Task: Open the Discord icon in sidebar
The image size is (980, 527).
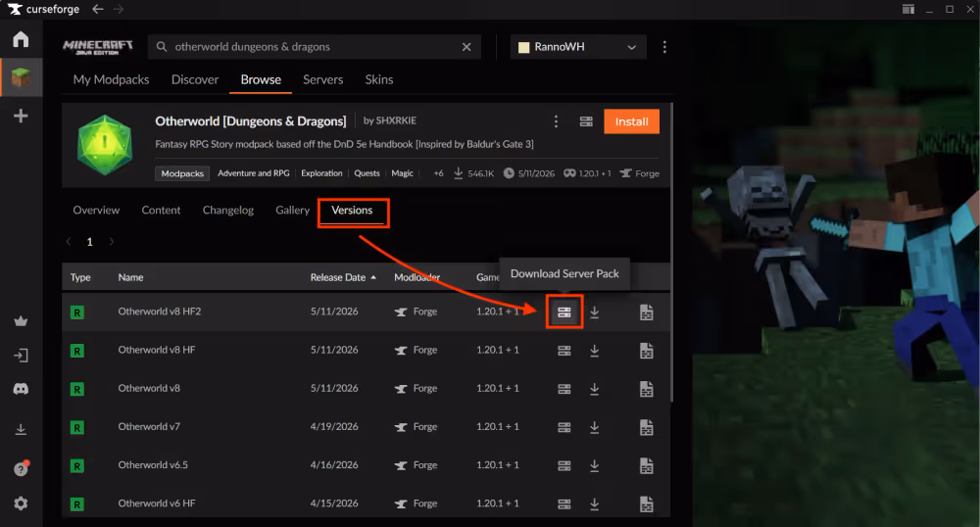Action: [21, 389]
